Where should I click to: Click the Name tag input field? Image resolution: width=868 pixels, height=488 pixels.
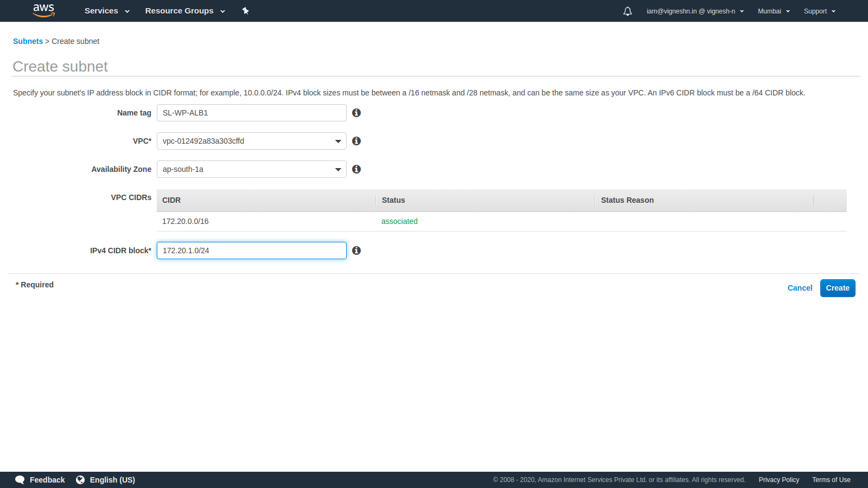(252, 113)
